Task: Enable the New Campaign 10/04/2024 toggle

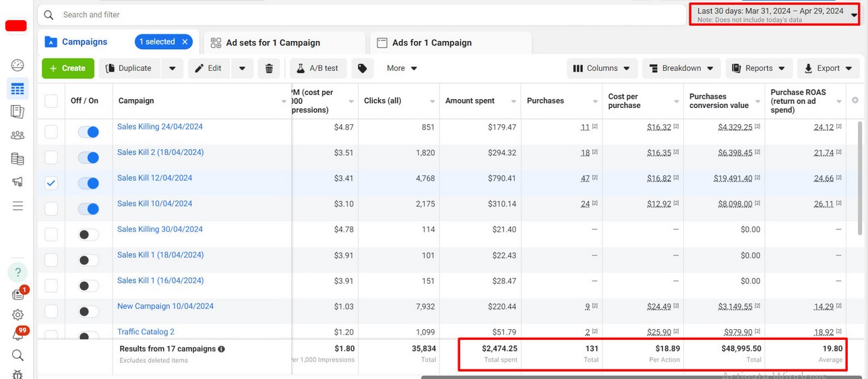Action: tap(88, 312)
